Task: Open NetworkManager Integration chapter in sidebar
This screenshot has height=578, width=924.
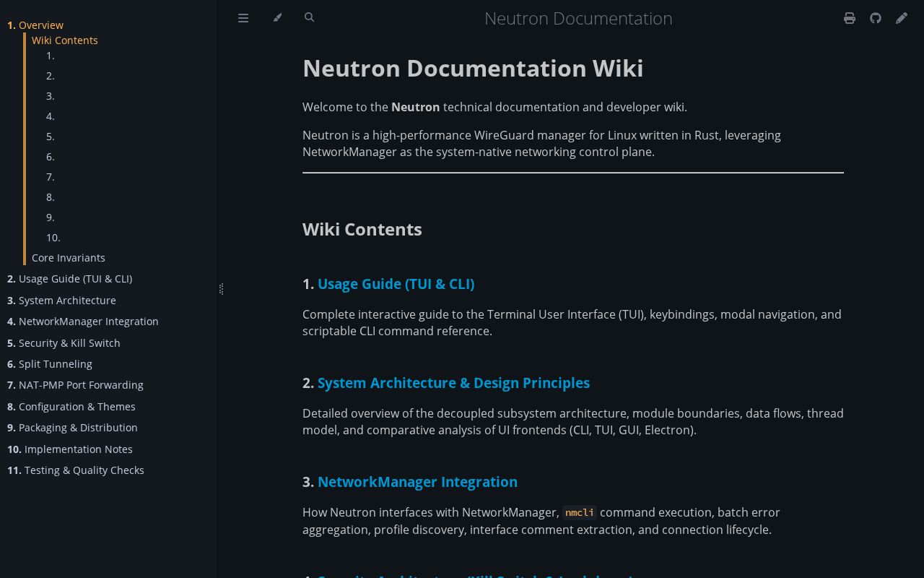Action: (x=83, y=322)
